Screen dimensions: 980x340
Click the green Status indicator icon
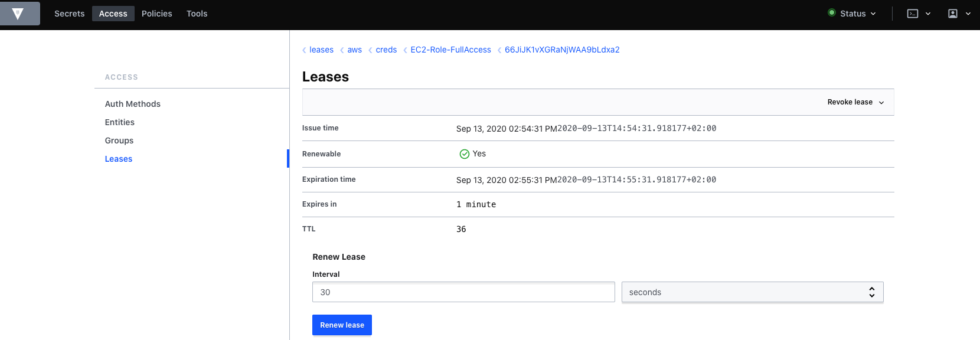click(832, 13)
